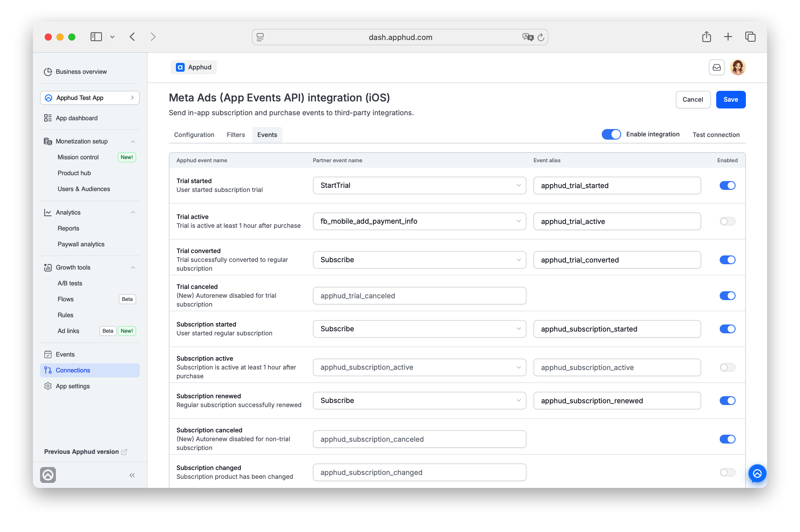Open the Trial started partner event dropdown

[x=419, y=185]
